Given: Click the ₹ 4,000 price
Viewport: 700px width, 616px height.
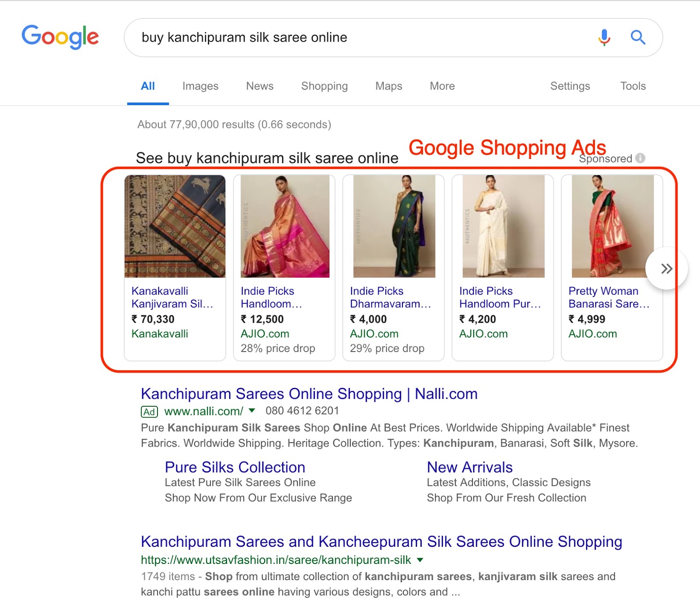Looking at the screenshot, I should (x=368, y=319).
